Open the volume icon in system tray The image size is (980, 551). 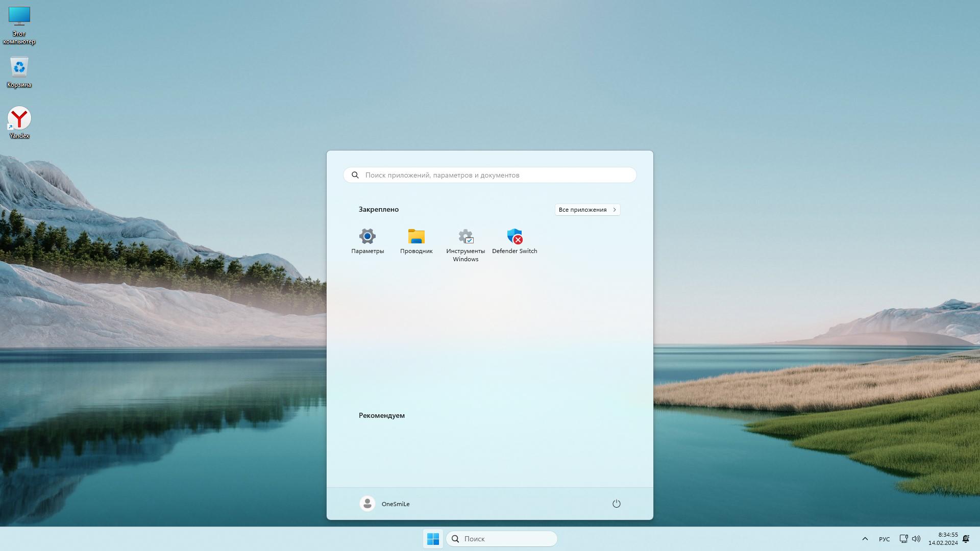(917, 538)
